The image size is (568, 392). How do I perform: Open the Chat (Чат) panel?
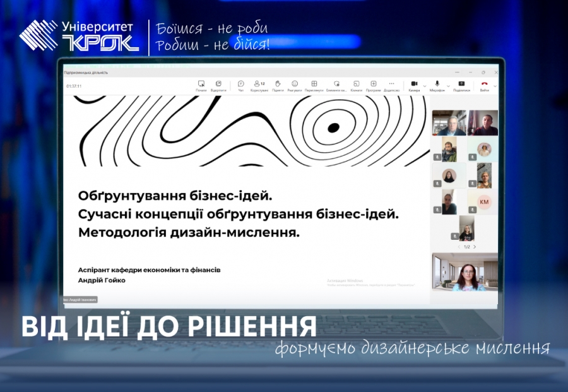click(x=241, y=84)
